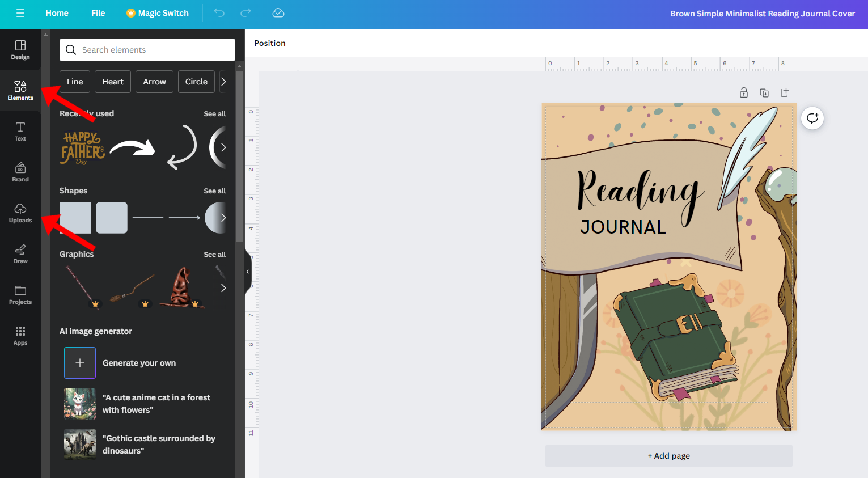Open the Text tool panel
Image resolution: width=868 pixels, height=478 pixels.
coord(20,132)
